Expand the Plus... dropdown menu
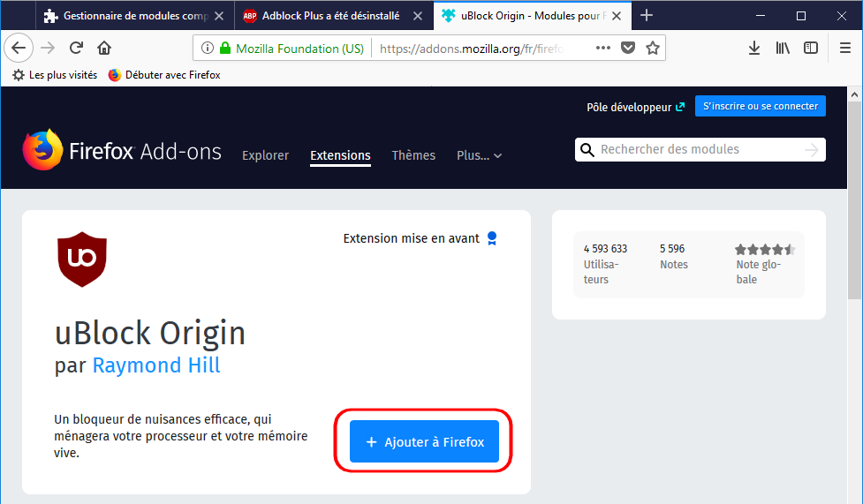863x504 pixels. tap(479, 155)
